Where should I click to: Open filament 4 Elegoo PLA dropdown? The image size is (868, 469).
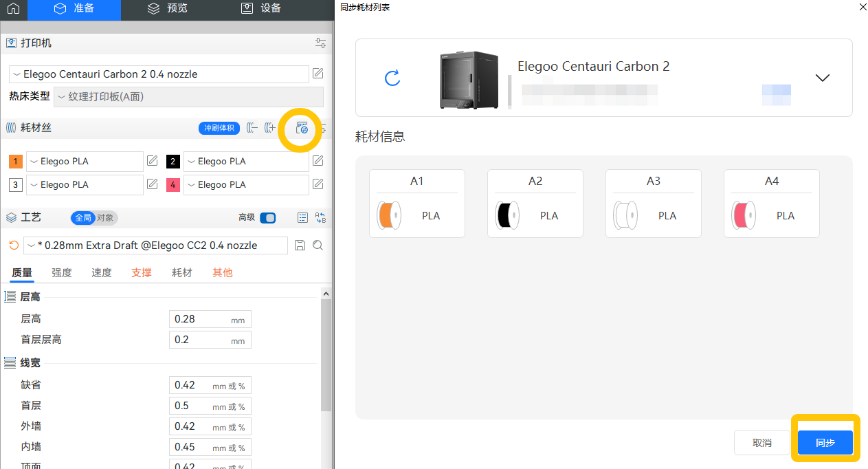(246, 185)
